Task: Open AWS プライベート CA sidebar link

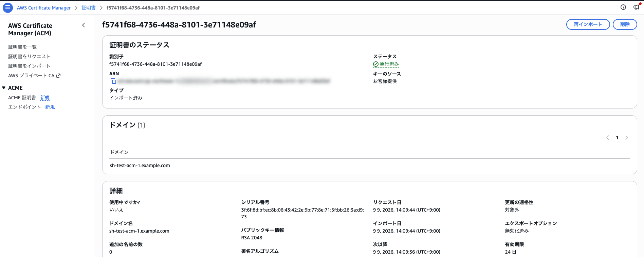Action: coord(31,76)
